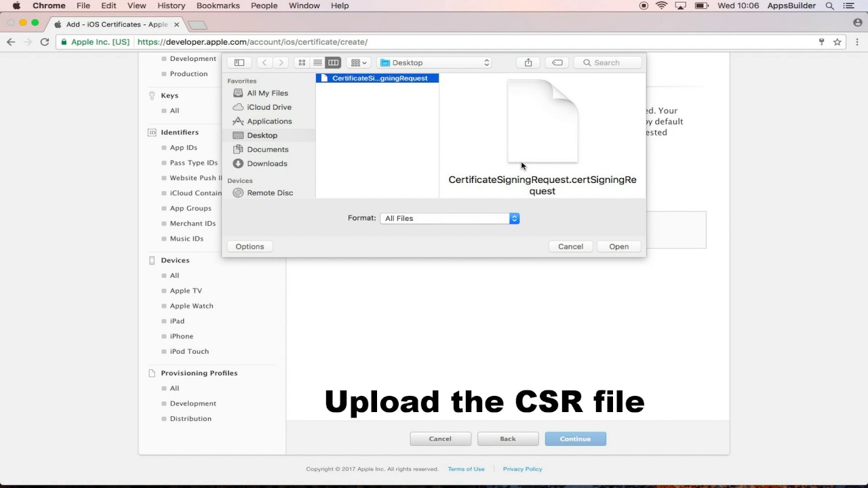Open the View menu

(x=136, y=5)
